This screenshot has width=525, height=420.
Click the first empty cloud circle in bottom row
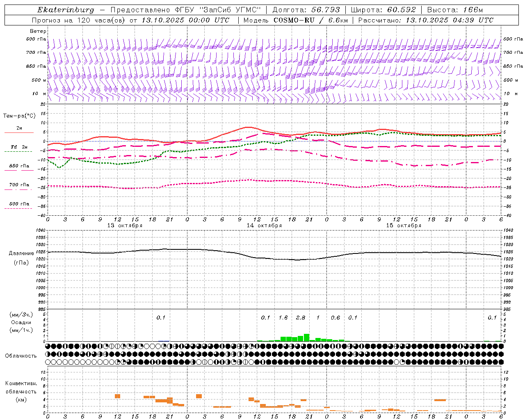point(48,362)
